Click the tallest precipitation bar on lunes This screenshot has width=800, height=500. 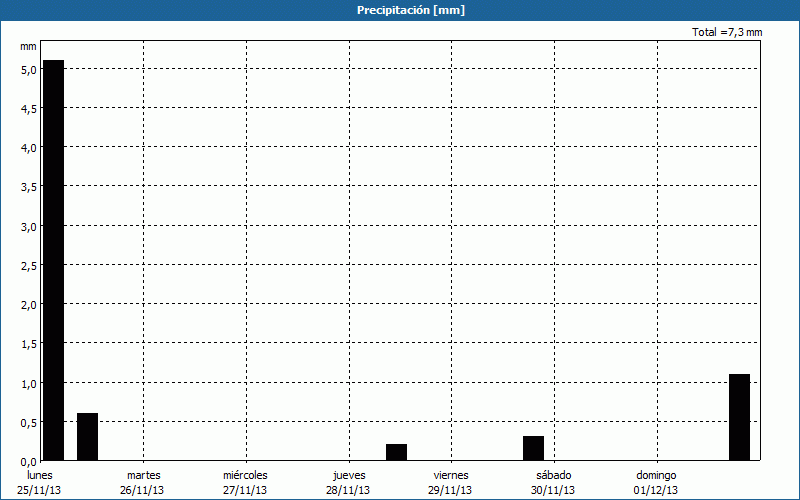(53, 260)
